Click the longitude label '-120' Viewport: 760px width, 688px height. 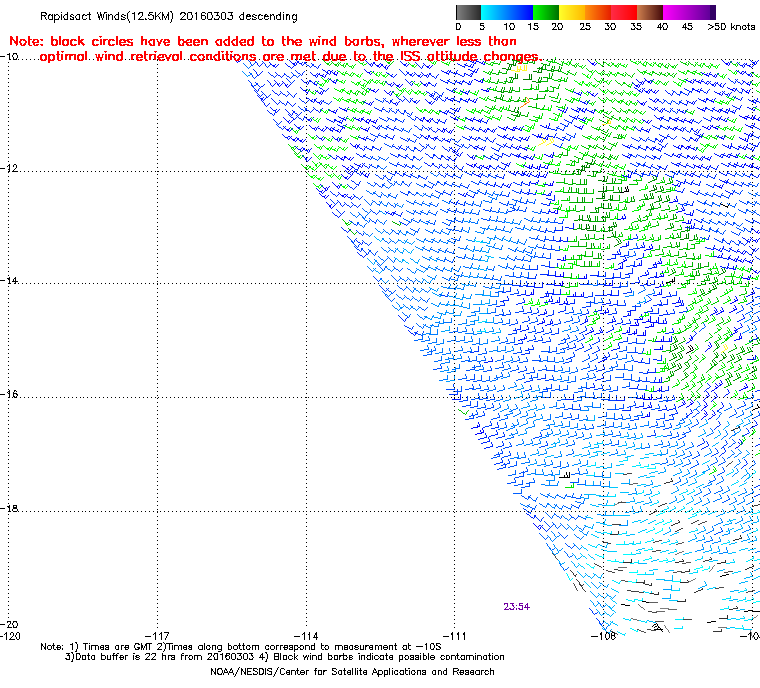10,636
